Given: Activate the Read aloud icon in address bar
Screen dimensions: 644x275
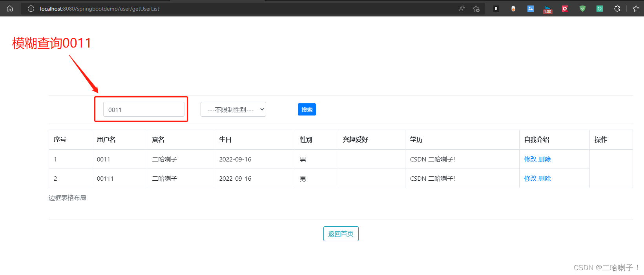Looking at the screenshot, I should (x=462, y=9).
